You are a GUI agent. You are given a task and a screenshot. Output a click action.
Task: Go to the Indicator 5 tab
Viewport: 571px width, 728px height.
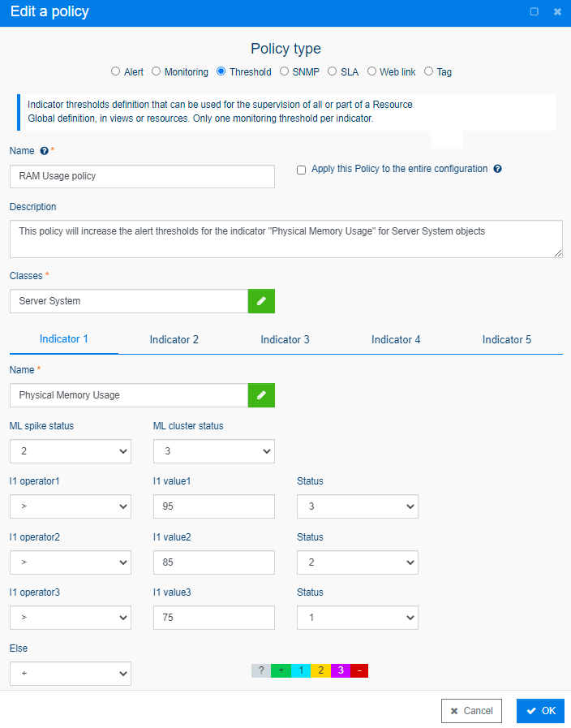tap(507, 340)
